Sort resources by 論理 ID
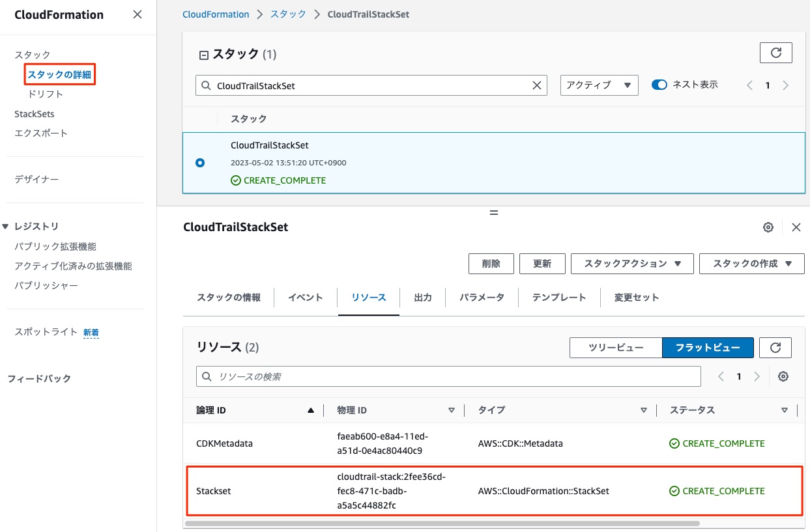This screenshot has height=532, width=810. tap(210, 410)
